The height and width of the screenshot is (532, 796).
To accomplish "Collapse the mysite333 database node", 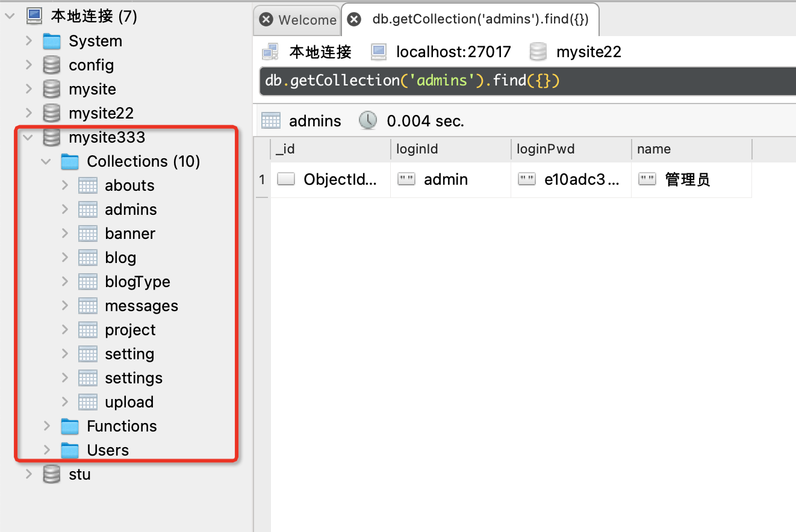I will [x=28, y=137].
